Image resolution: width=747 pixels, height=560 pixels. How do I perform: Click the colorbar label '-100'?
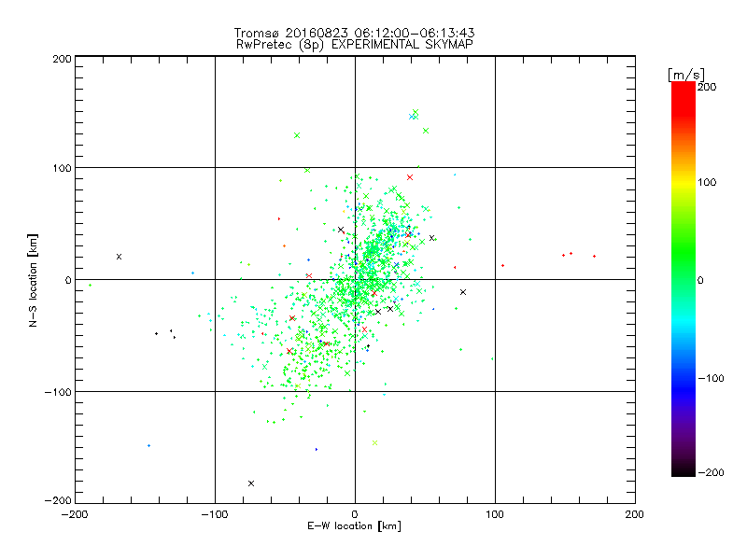(711, 378)
